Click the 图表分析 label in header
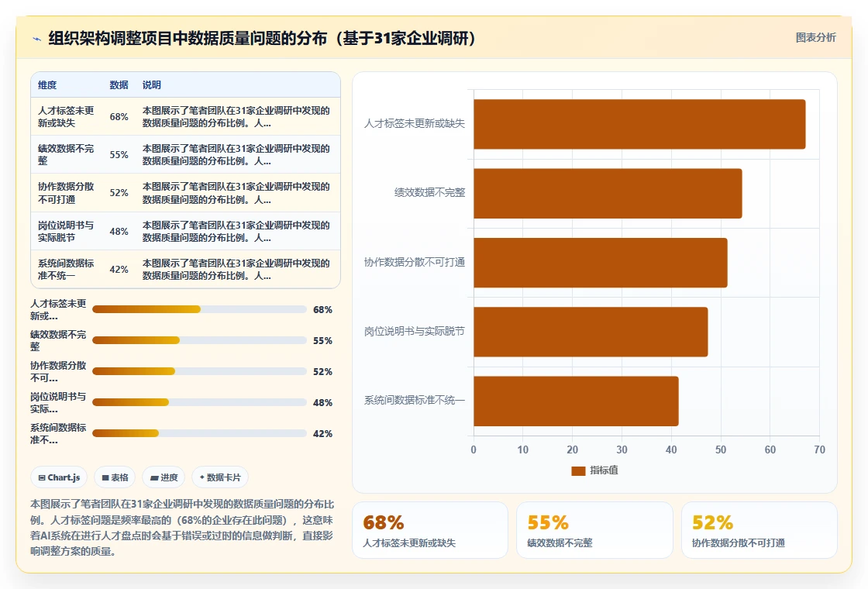The height and width of the screenshot is (589, 868). 815,38
